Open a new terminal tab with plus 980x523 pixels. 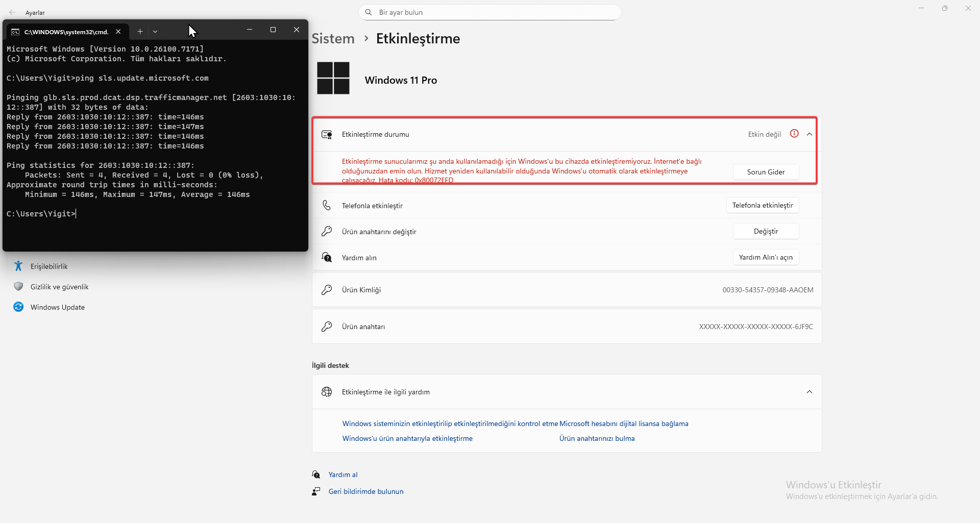click(140, 32)
